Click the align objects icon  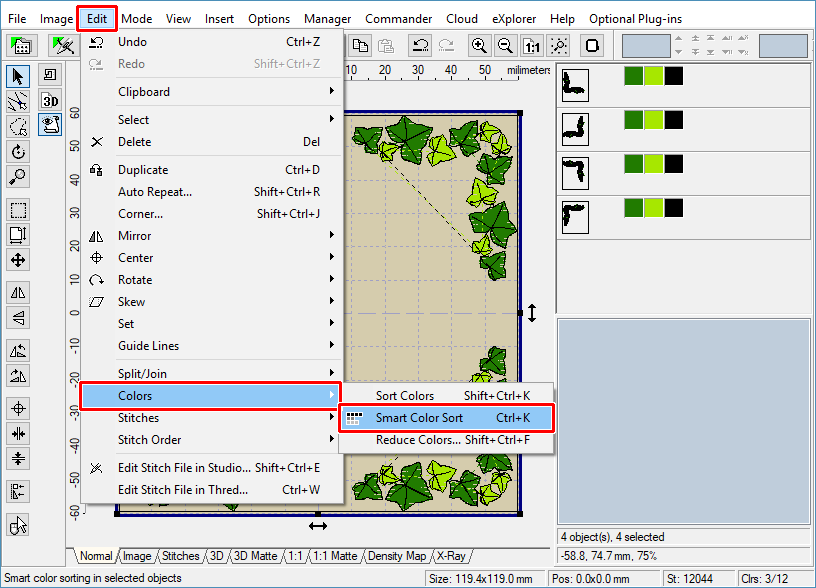coord(18,492)
